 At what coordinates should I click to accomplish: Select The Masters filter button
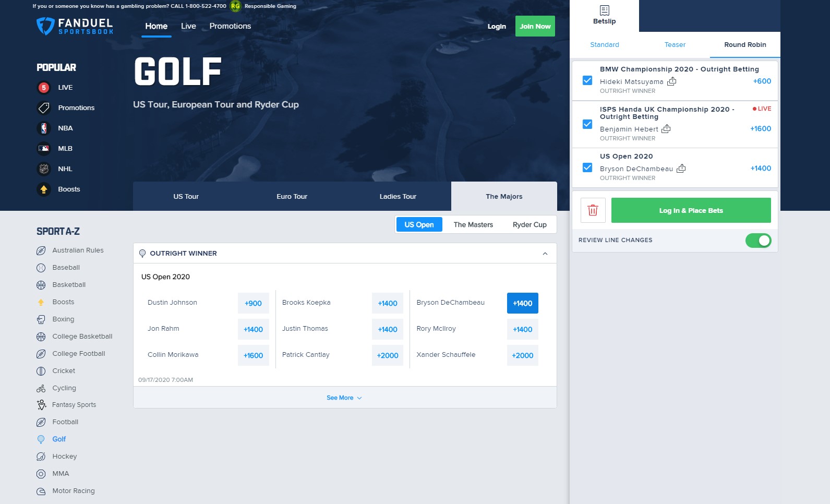(x=473, y=224)
